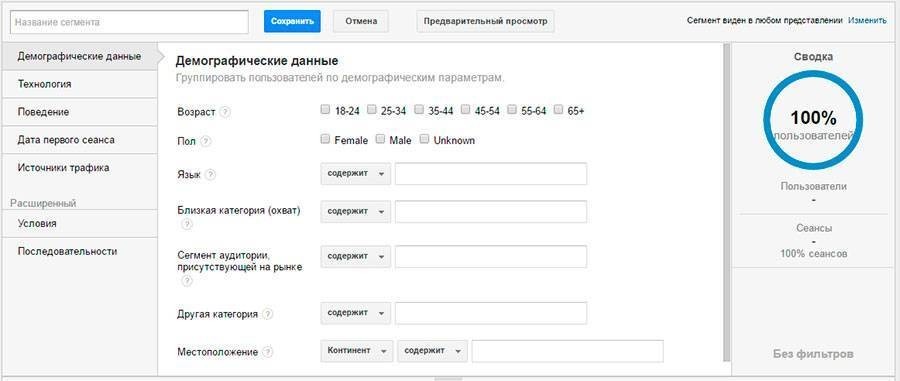Screen dimensions: 900x381
Task: Check the Female gender checkbox
Action: pyautogui.click(x=325, y=139)
